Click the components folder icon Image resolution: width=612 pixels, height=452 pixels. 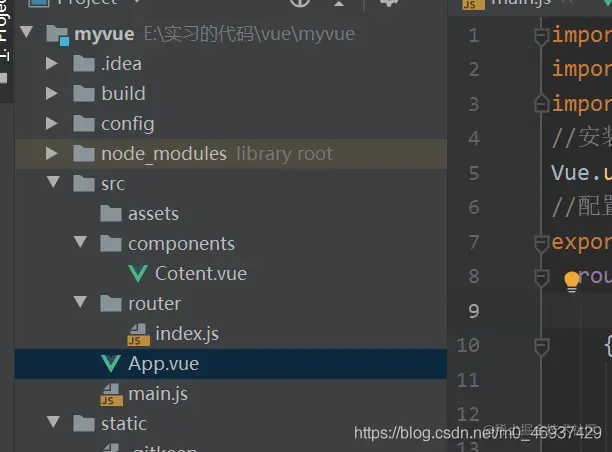[x=111, y=244]
